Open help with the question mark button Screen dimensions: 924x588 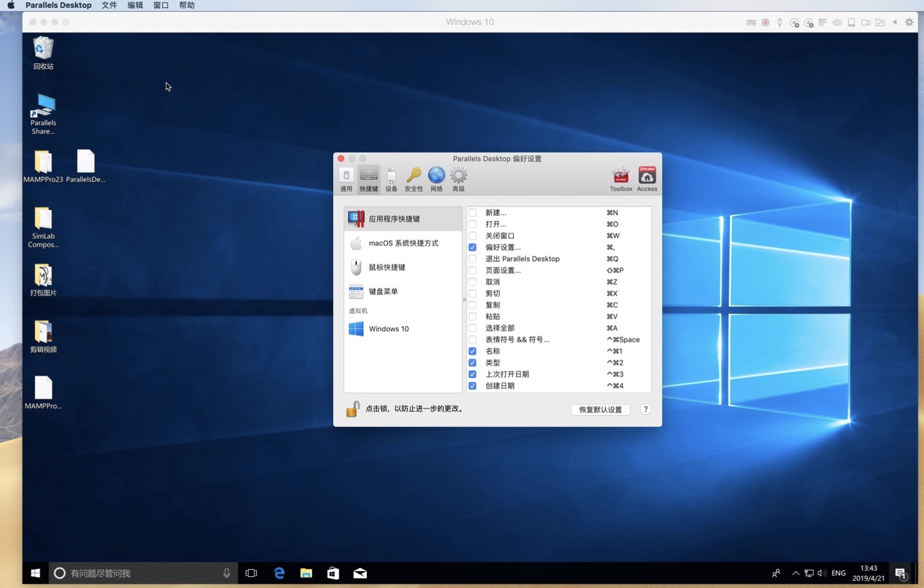(645, 410)
